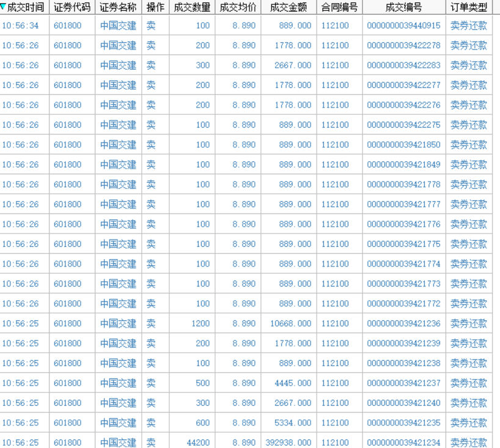500x448 pixels.
Task: Click the quantity 1200 cell
Action: pos(200,323)
